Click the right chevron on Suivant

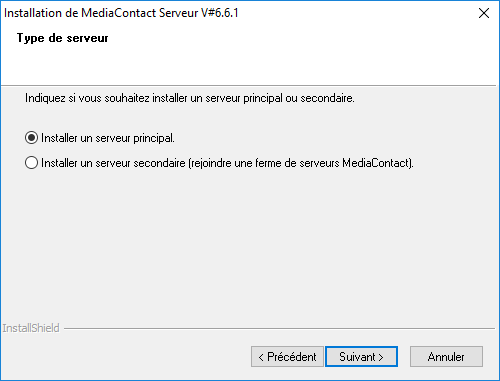click(x=381, y=357)
